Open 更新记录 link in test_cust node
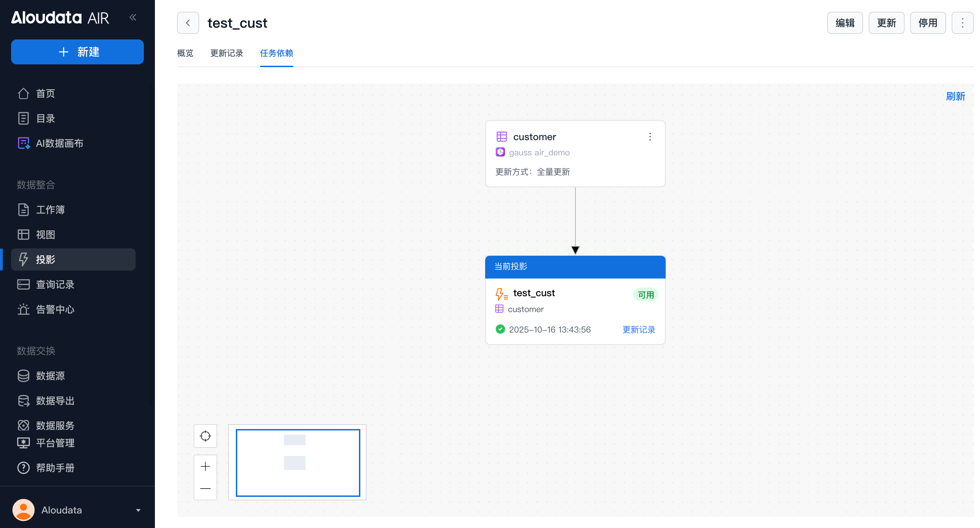The width and height of the screenshot is (980, 528). point(638,330)
